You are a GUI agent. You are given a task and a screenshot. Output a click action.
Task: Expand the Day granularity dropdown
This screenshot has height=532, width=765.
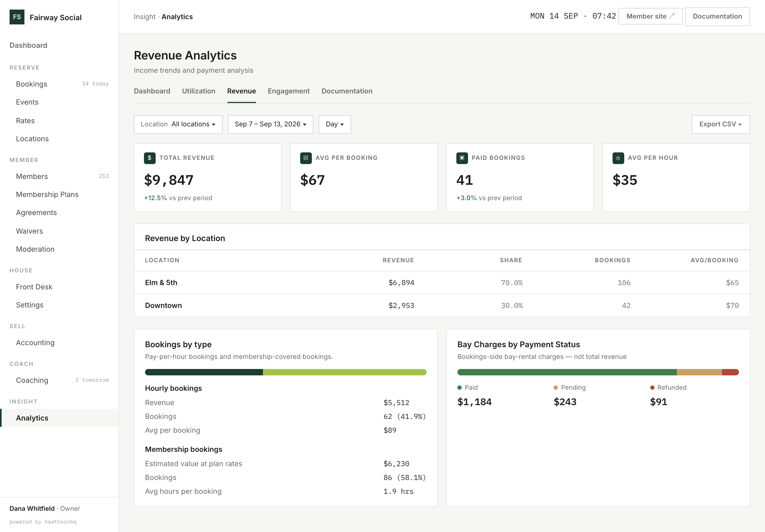334,124
